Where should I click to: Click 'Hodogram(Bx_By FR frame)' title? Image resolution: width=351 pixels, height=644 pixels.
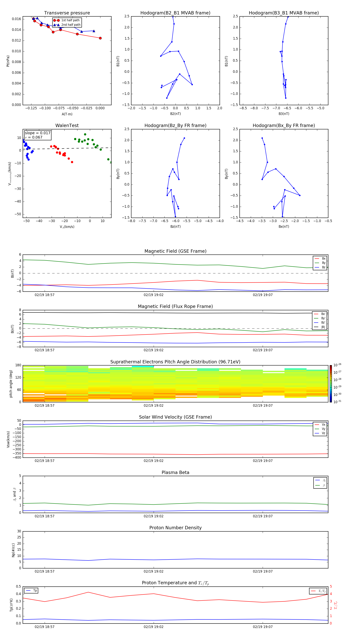tap(284, 125)
